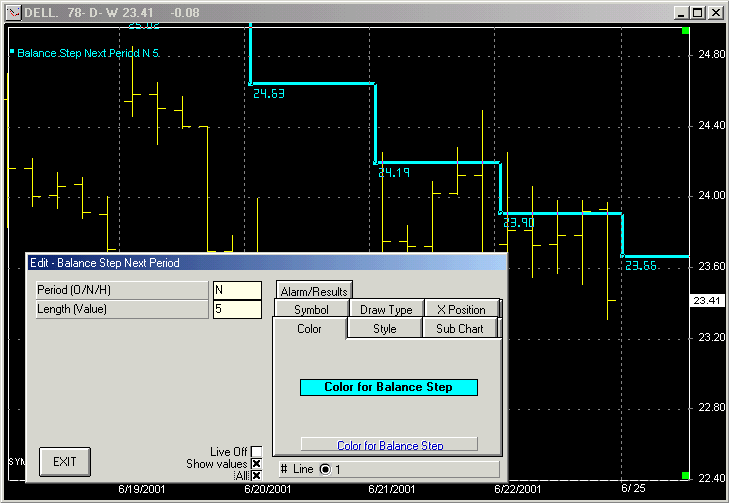729x503 pixels.
Task: Enable the Live Off checkbox
Action: pyautogui.click(x=256, y=452)
